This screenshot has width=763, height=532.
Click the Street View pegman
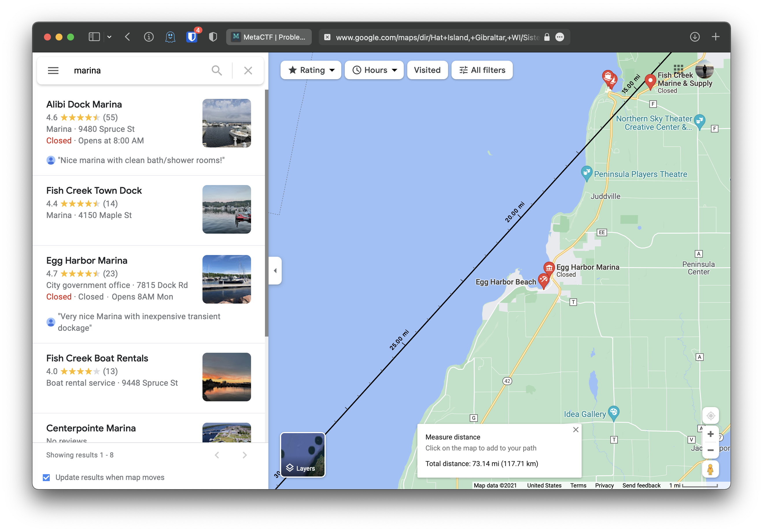[x=710, y=469]
